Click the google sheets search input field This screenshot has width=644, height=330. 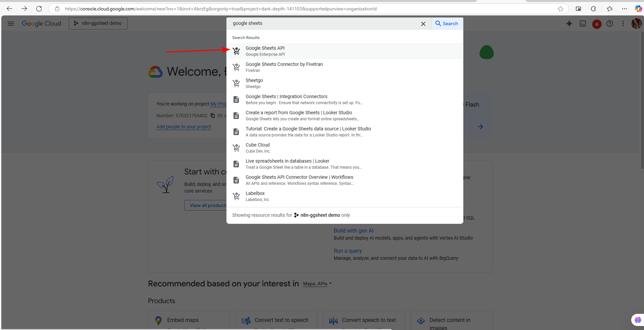point(323,24)
